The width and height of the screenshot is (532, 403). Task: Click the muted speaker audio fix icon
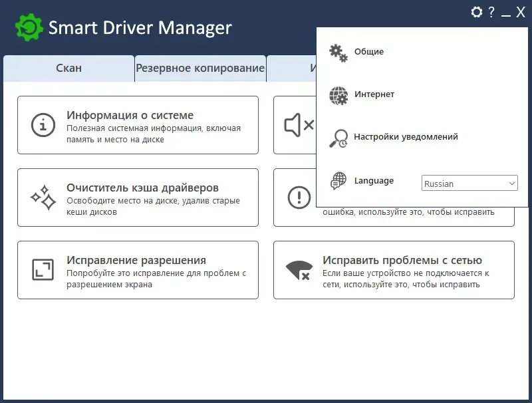click(299, 124)
